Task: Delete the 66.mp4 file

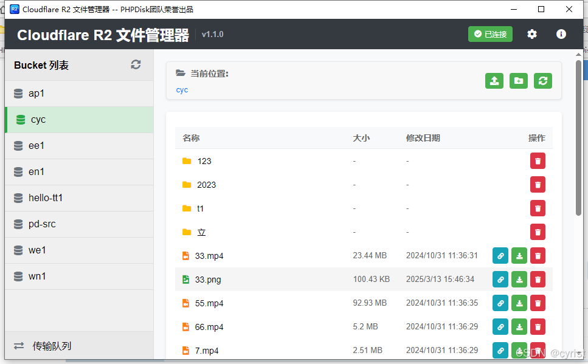Action: coord(538,327)
